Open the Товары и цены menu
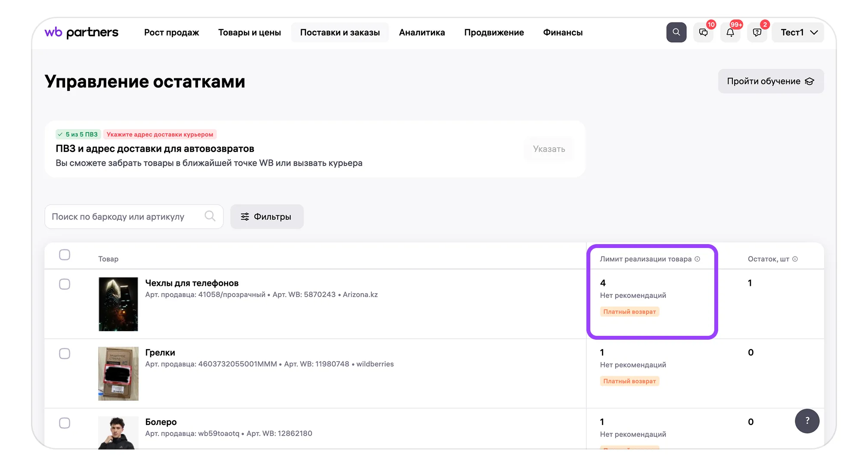Screen dimensions: 868x465 pyautogui.click(x=249, y=33)
